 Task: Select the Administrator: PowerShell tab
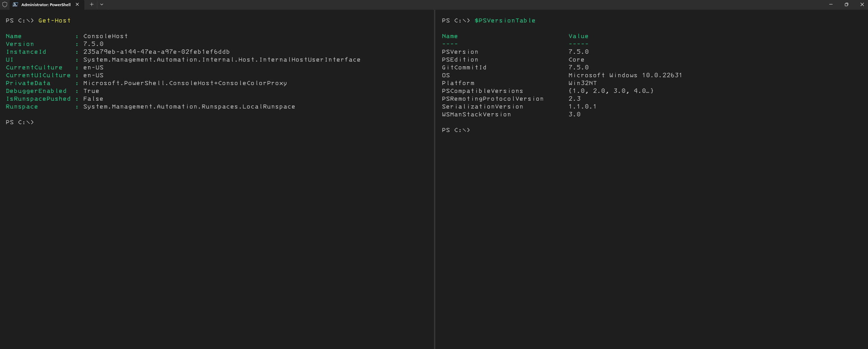46,4
